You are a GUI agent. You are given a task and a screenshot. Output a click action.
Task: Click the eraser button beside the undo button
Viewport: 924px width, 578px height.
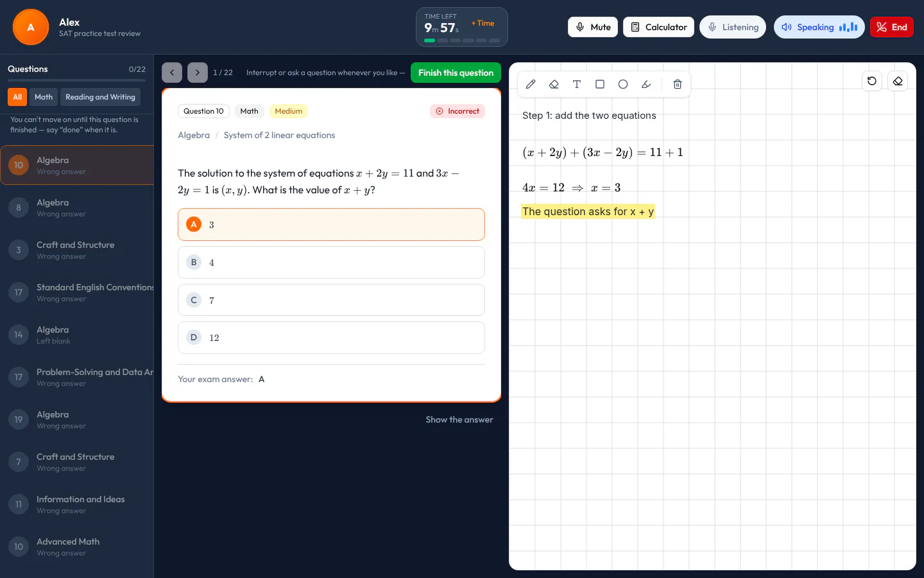898,81
